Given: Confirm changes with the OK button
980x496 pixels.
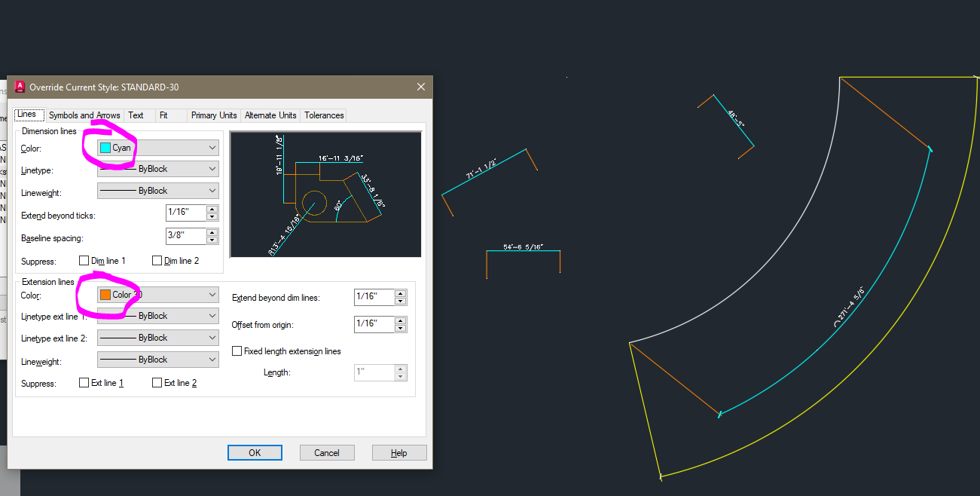Looking at the screenshot, I should (255, 452).
